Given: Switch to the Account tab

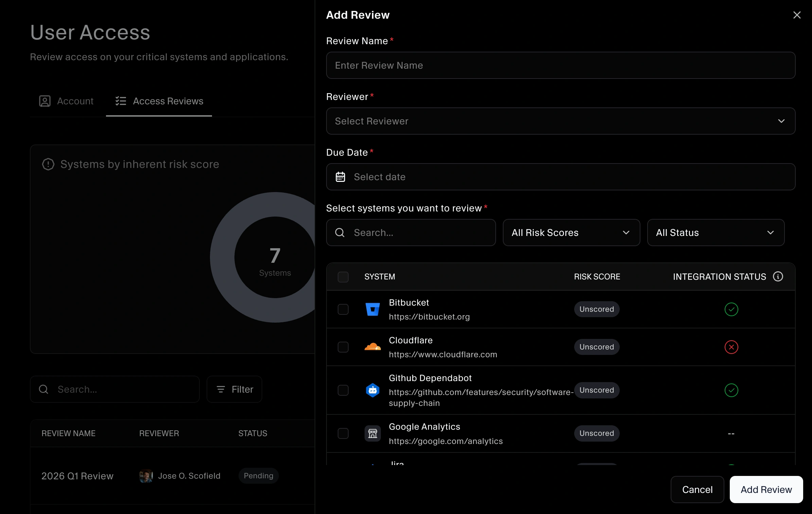Looking at the screenshot, I should pyautogui.click(x=67, y=101).
